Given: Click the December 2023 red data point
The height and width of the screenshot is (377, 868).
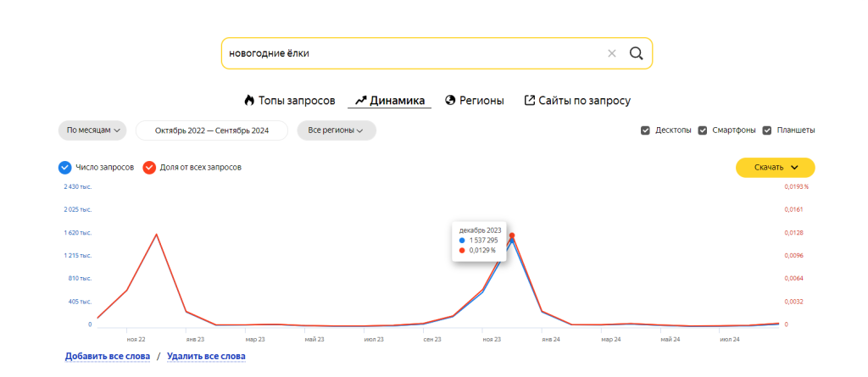Looking at the screenshot, I should [512, 236].
